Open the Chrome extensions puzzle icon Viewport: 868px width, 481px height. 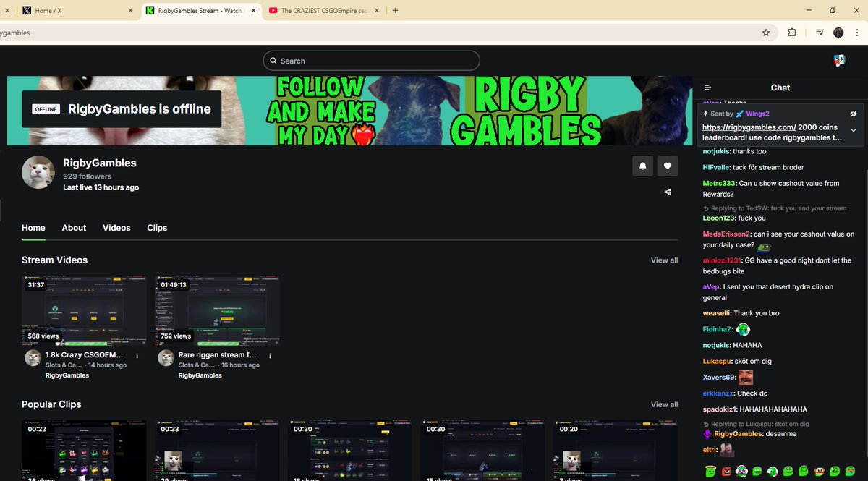coord(792,33)
